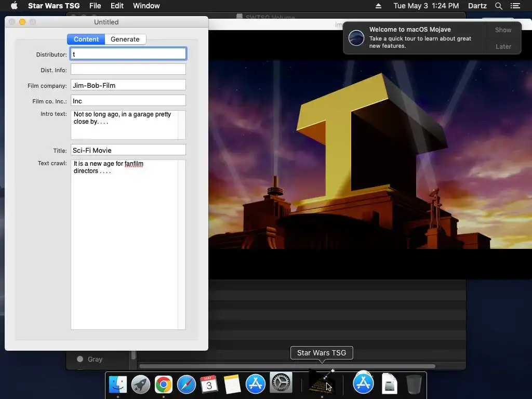Open the Edit menu
The height and width of the screenshot is (399, 532).
117,6
